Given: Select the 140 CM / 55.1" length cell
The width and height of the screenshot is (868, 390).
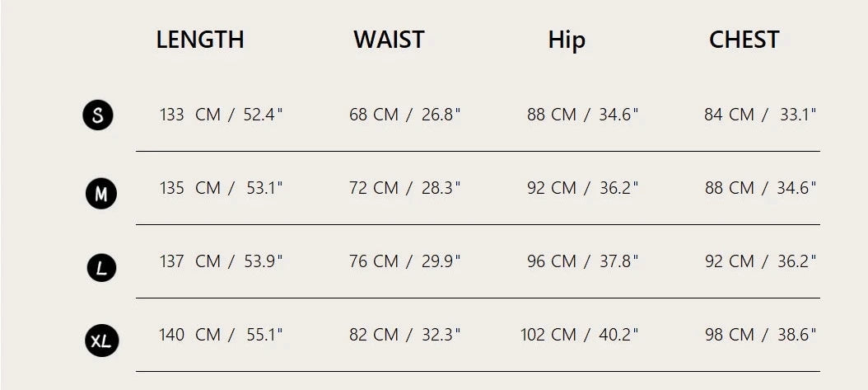Looking at the screenshot, I should click(x=221, y=335).
